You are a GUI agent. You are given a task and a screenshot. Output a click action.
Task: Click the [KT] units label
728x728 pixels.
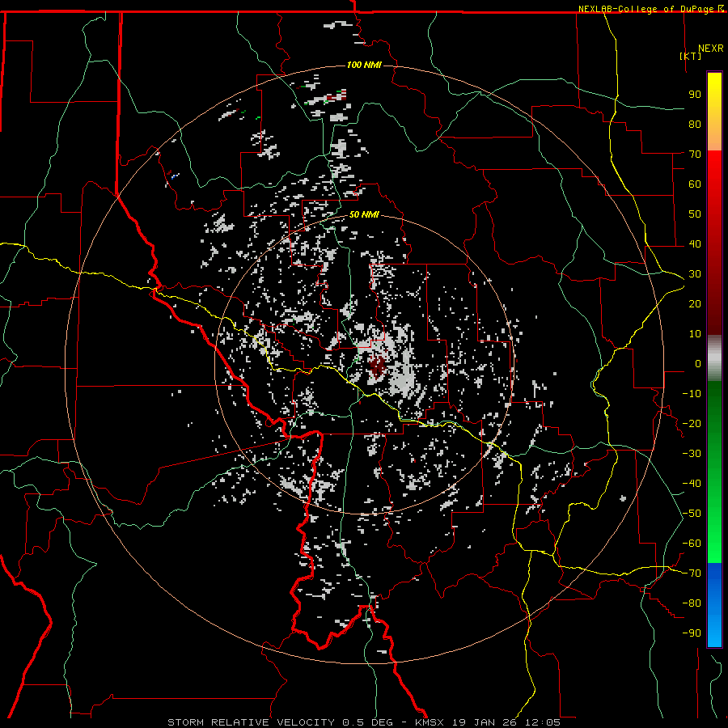click(690, 56)
